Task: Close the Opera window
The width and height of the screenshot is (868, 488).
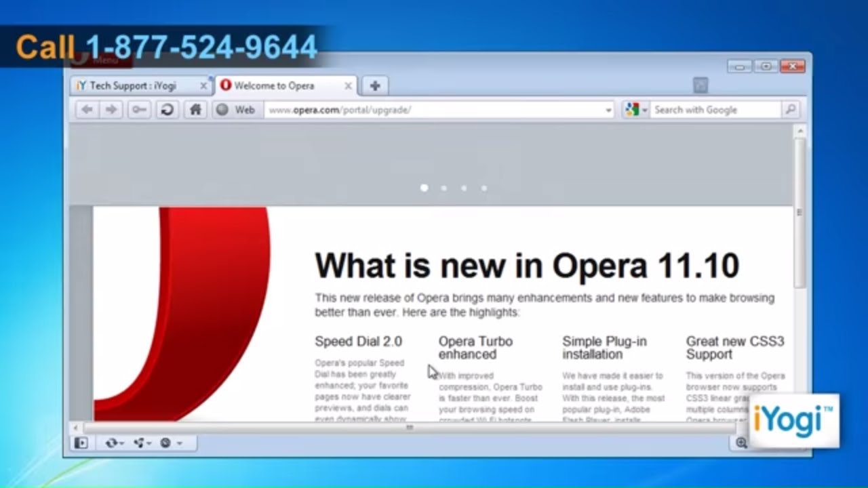Action: [x=792, y=66]
